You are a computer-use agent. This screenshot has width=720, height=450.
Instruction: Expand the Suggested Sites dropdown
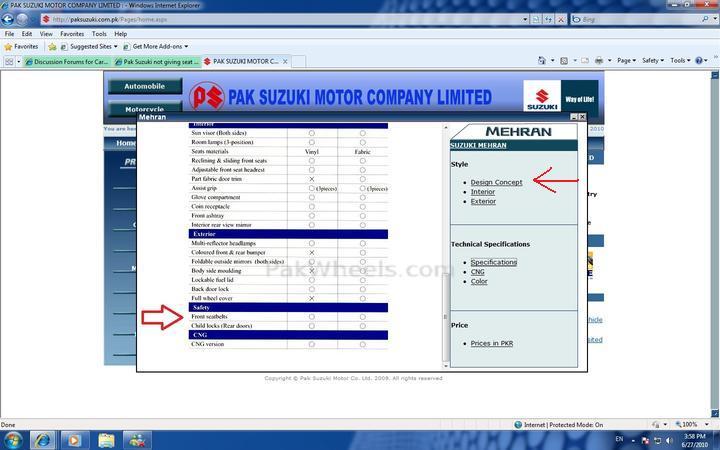115,46
